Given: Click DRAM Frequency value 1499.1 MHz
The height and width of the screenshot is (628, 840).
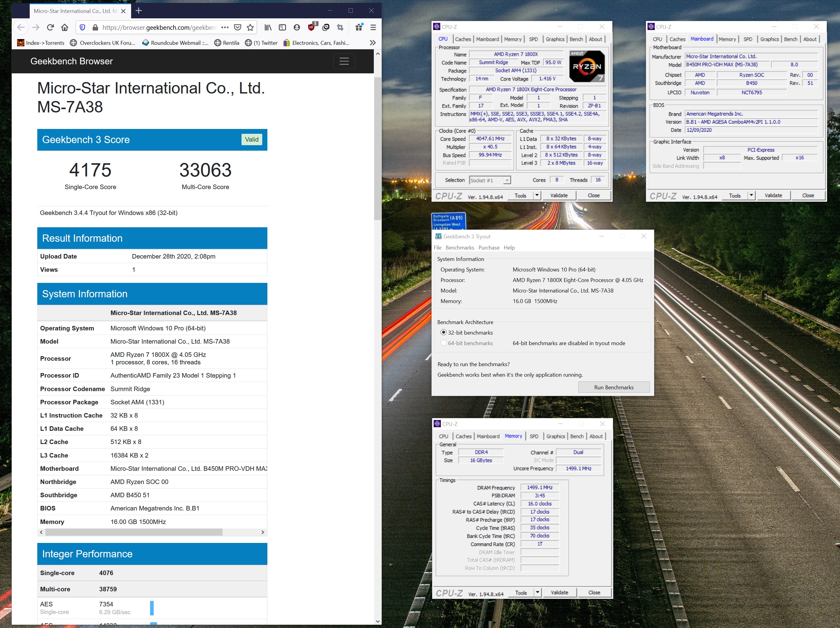Looking at the screenshot, I should point(540,488).
